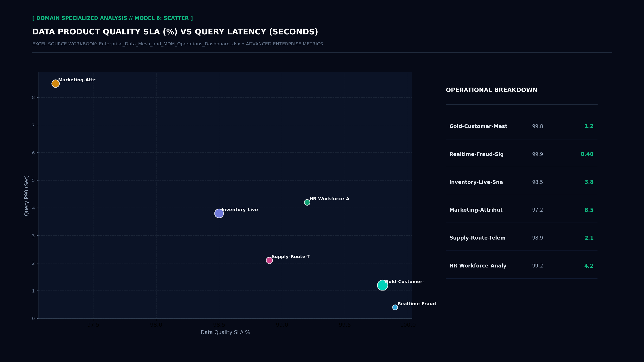Viewport: 644px width, 362px height.
Task: Click the Gold-Customer-Mast row label
Action: coord(478,126)
